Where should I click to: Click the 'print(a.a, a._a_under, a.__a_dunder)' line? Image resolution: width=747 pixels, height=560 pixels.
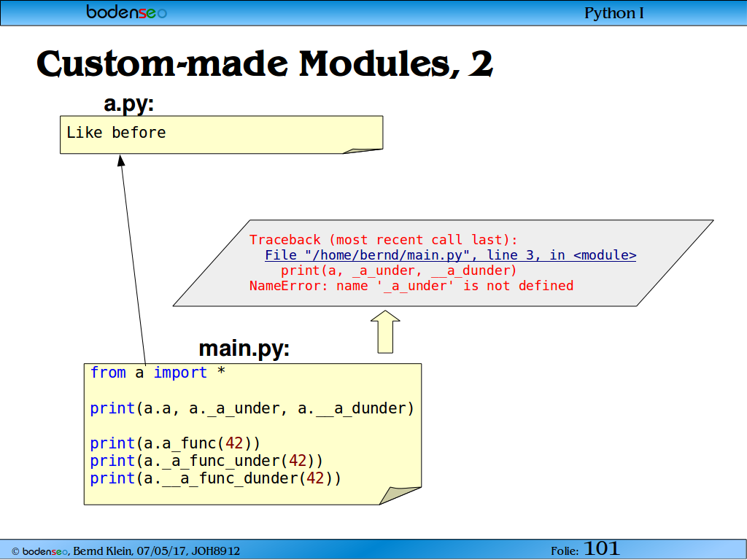(252, 408)
